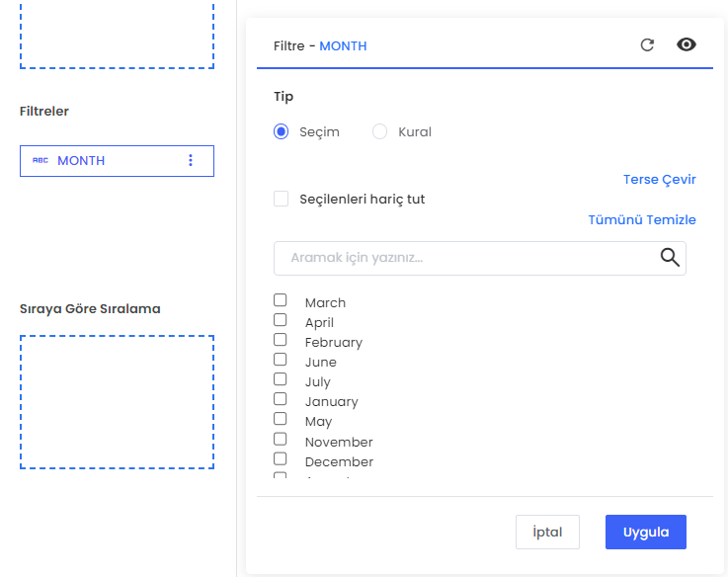Open the MONTH filter three-dot menu

pyautogui.click(x=191, y=160)
